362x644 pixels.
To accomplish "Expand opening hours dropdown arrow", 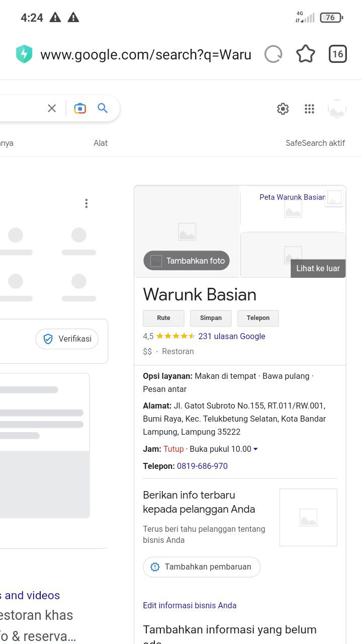I will click(255, 449).
